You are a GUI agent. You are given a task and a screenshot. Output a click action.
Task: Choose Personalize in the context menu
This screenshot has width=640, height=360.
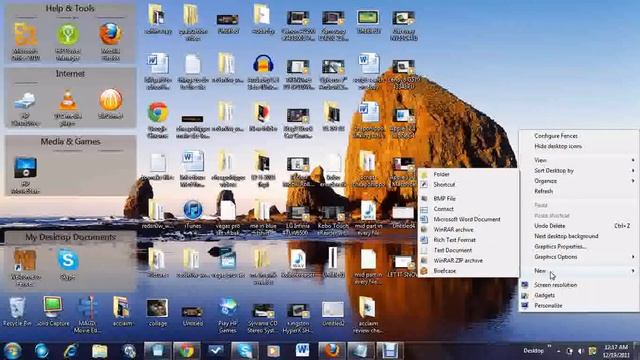579,305
